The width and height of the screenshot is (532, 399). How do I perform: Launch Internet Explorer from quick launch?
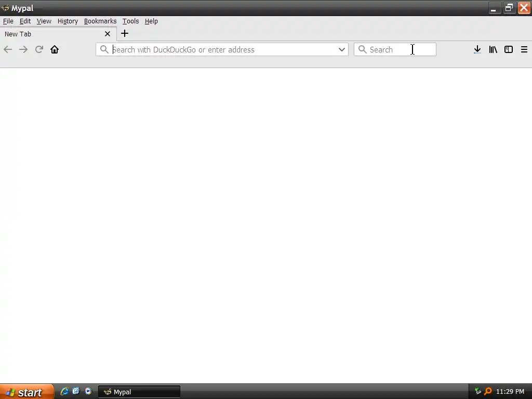[x=64, y=391]
